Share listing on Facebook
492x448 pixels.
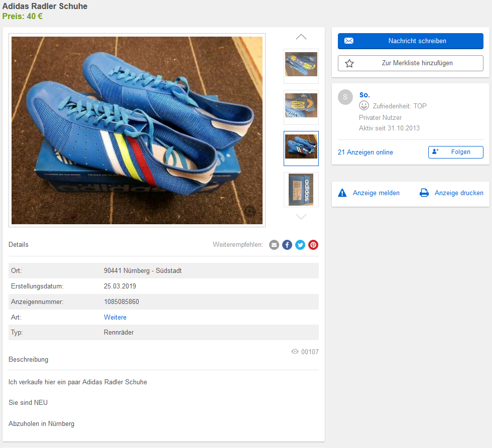[287, 245]
